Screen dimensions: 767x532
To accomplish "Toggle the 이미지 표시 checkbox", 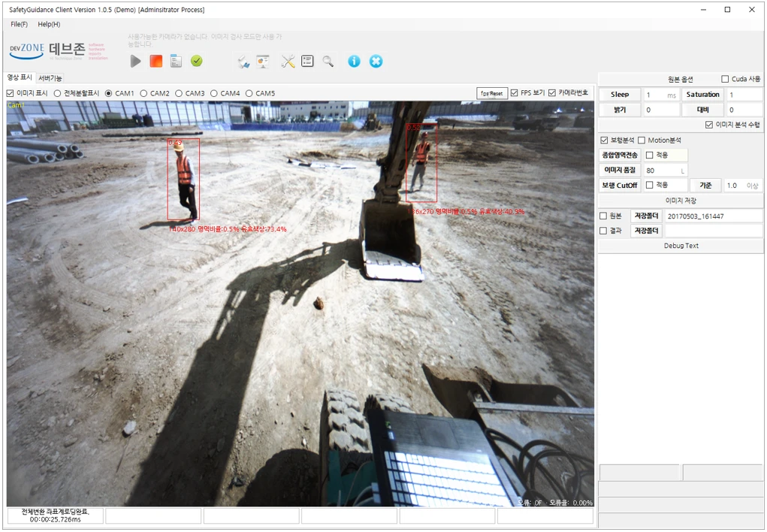I will tap(11, 93).
